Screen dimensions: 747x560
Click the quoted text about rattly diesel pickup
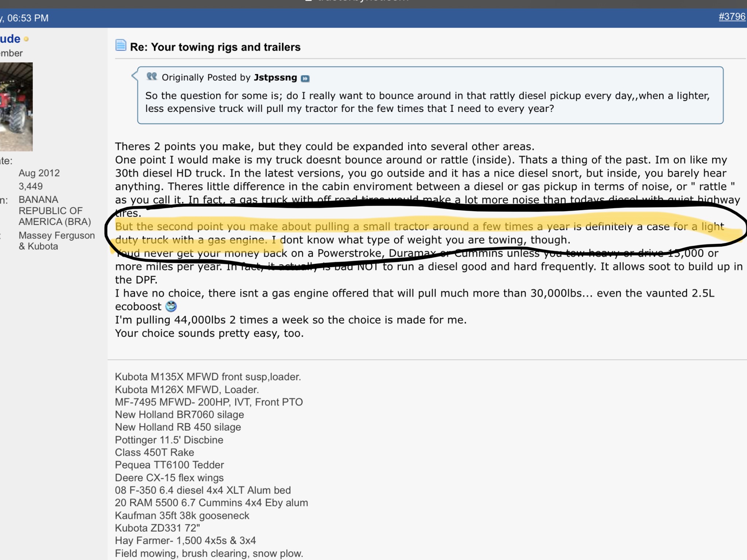click(427, 102)
